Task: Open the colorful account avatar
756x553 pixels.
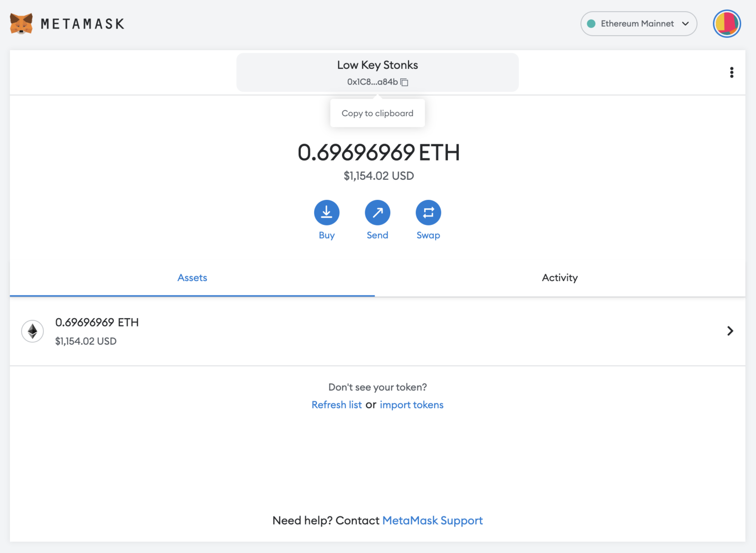Action: tap(726, 23)
